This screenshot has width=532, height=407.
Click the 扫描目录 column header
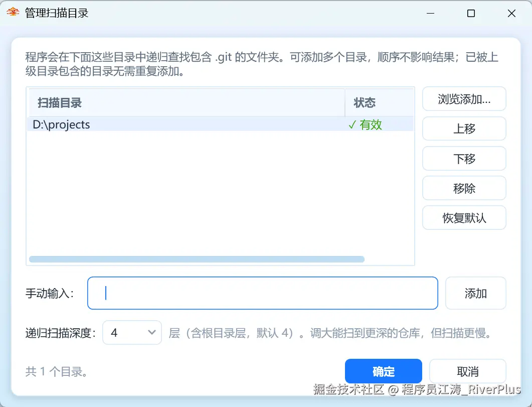(x=187, y=102)
